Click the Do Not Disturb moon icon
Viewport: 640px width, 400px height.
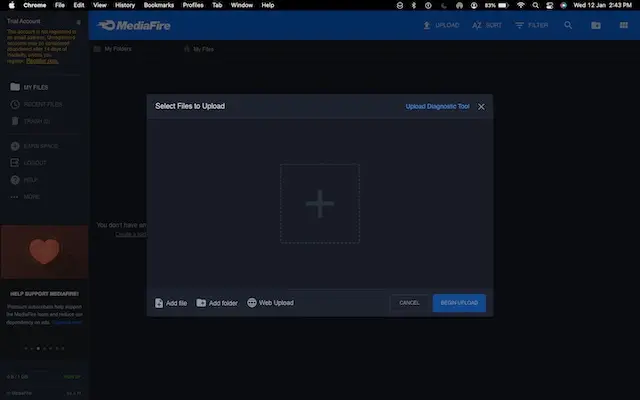pyautogui.click(x=444, y=5)
